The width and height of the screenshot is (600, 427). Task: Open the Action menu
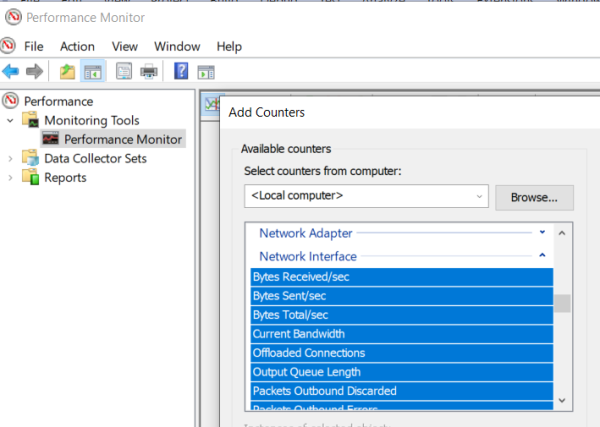click(77, 46)
